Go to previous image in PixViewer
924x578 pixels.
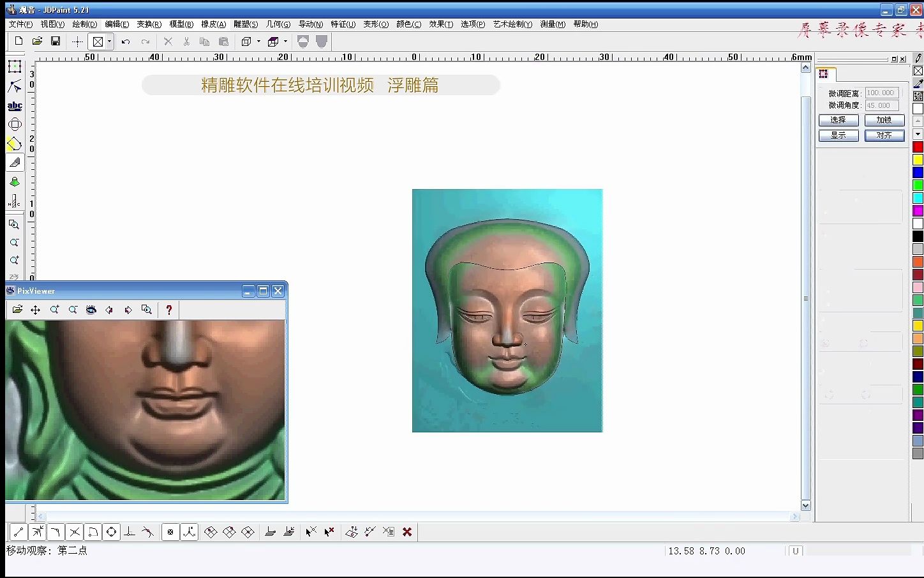pos(109,310)
